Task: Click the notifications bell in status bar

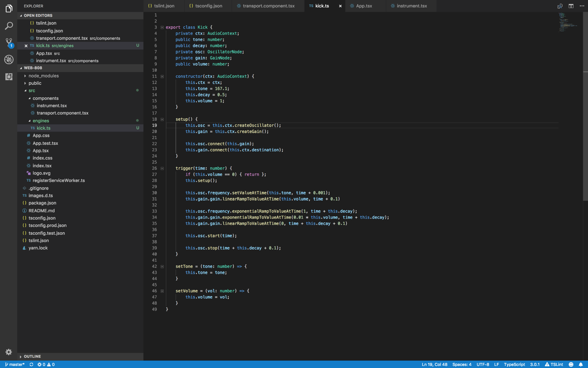Action: [581, 365]
